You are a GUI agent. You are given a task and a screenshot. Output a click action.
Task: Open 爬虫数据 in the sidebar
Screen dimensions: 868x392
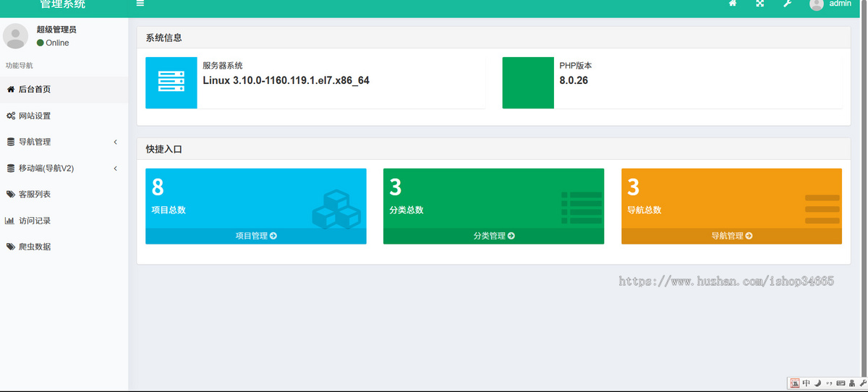(64, 247)
